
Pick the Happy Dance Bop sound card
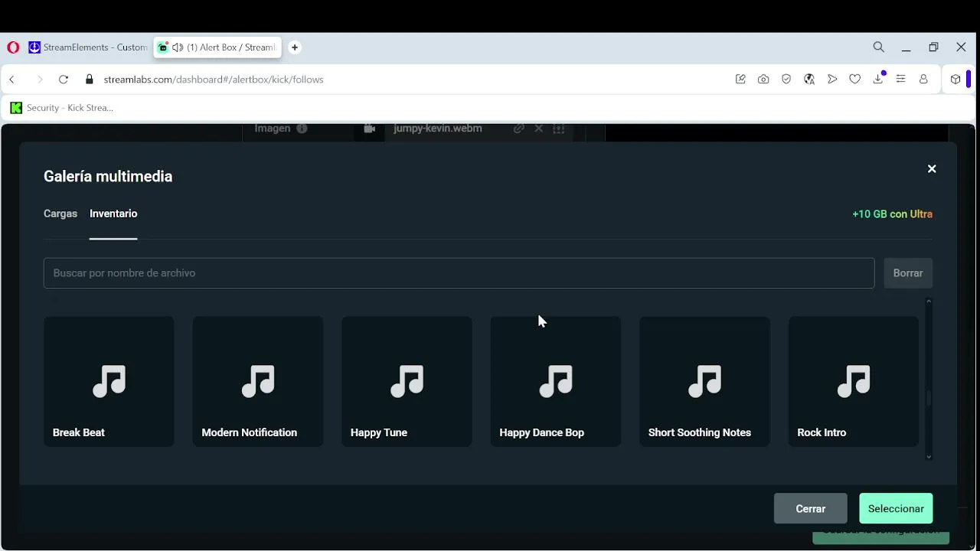tap(556, 381)
